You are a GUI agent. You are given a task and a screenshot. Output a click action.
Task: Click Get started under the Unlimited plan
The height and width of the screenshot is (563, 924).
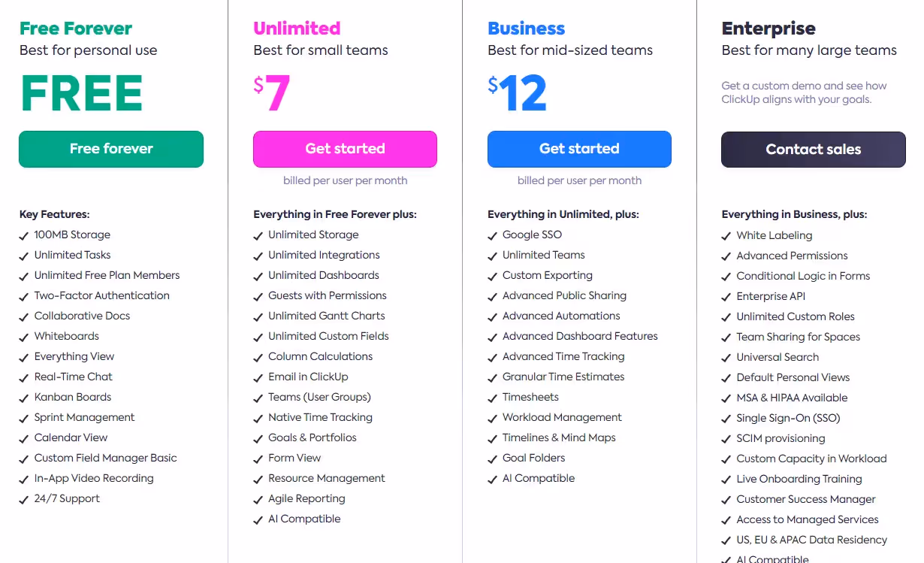point(345,149)
